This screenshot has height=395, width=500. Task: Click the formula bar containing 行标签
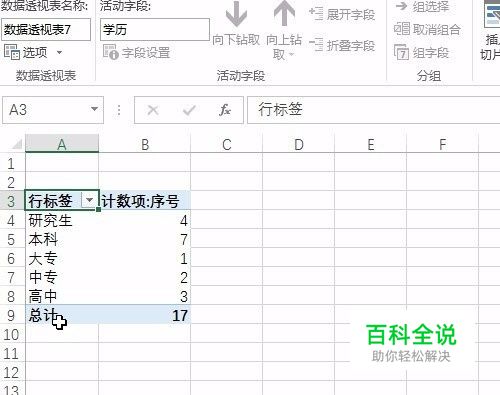[373, 110]
